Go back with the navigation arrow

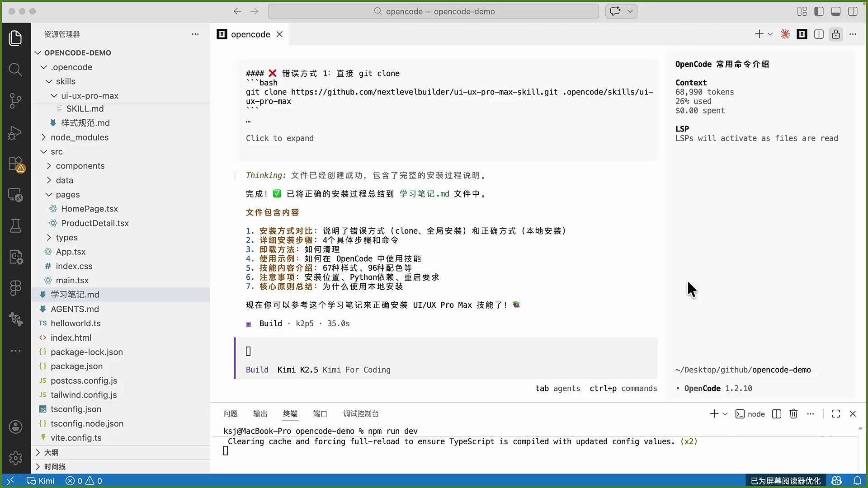pyautogui.click(x=237, y=11)
